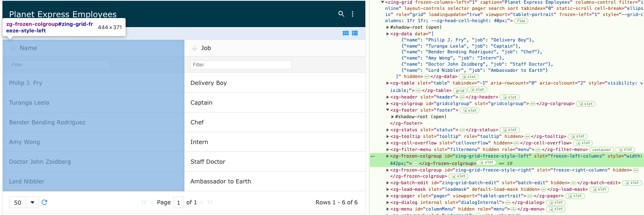The image size is (644, 215).
Task: Click the 'Job' column header label
Action: click(206, 48)
